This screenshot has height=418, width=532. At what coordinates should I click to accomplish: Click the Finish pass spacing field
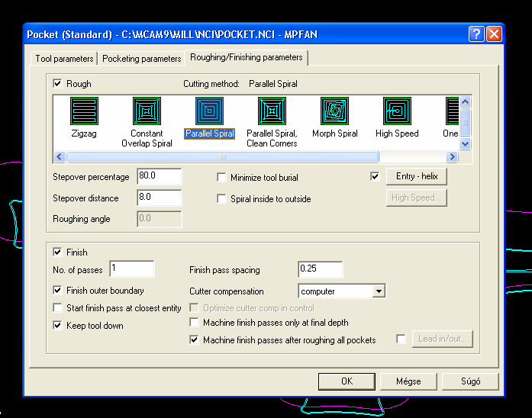coord(321,269)
